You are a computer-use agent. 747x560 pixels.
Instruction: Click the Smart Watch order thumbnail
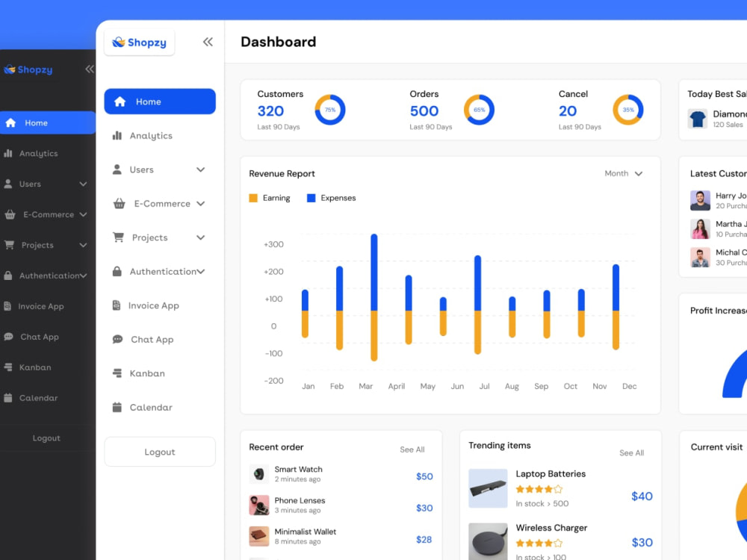(x=259, y=474)
